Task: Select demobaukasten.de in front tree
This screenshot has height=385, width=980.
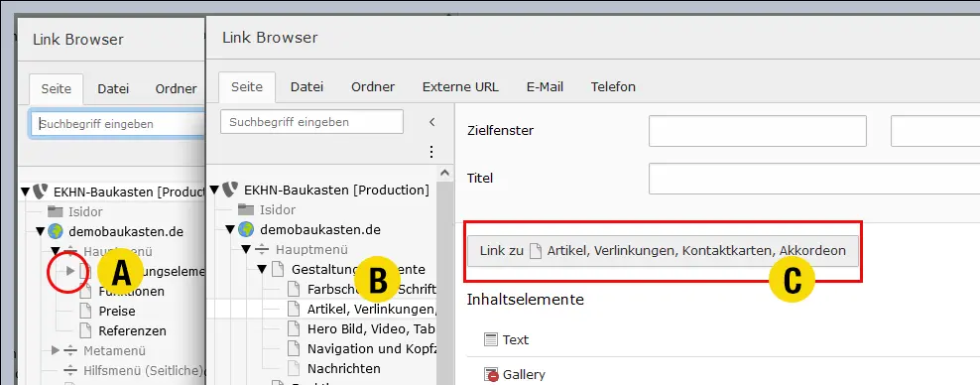Action: point(320,230)
